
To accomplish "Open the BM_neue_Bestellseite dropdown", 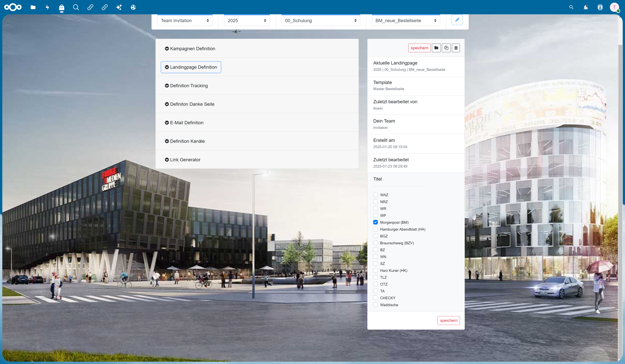I will click(x=406, y=20).
